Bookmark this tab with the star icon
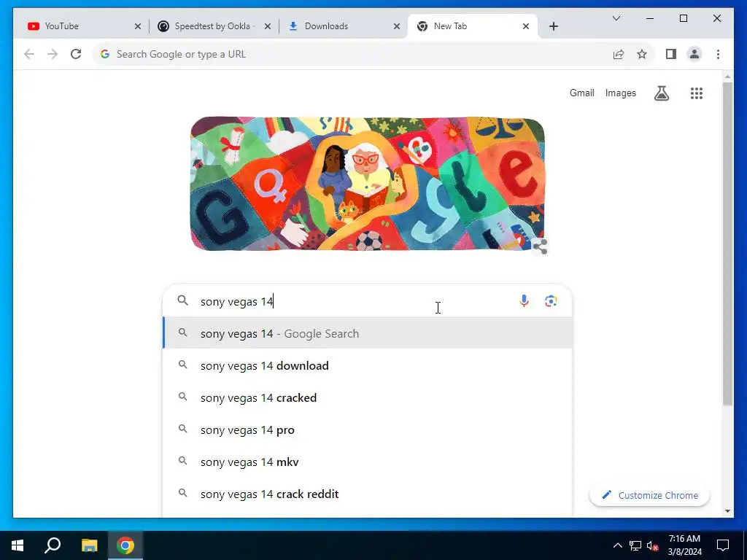The width and height of the screenshot is (747, 560). (642, 54)
